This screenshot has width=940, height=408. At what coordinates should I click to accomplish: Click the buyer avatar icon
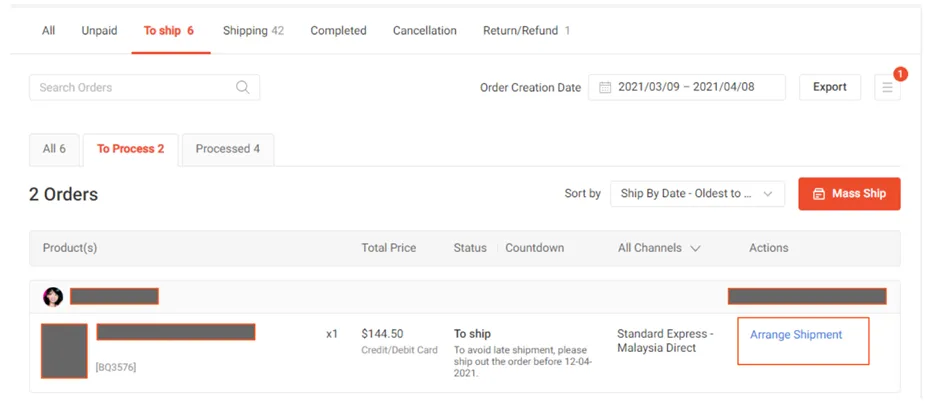(53, 297)
